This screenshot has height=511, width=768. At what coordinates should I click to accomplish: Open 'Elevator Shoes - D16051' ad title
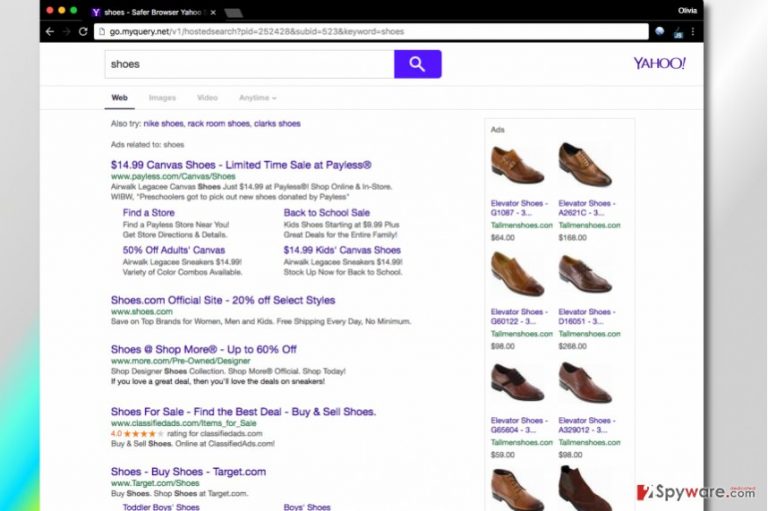click(x=587, y=316)
